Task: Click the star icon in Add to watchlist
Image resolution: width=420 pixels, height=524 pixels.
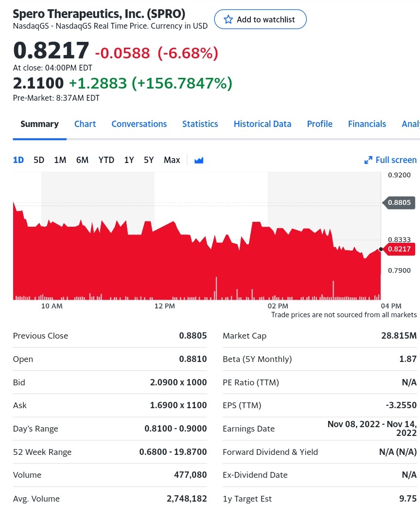Action: tap(228, 19)
